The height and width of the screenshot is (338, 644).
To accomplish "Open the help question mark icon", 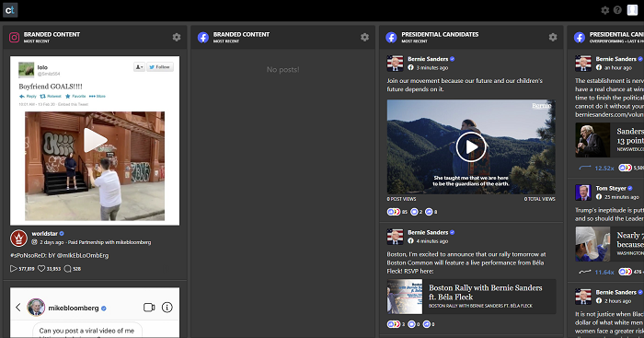I will pyautogui.click(x=617, y=10).
